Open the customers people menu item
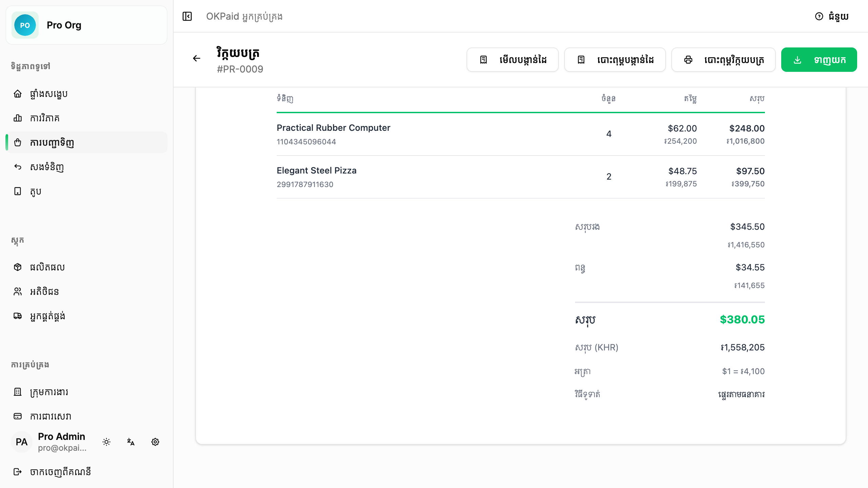This screenshot has width=868, height=488. click(87, 291)
